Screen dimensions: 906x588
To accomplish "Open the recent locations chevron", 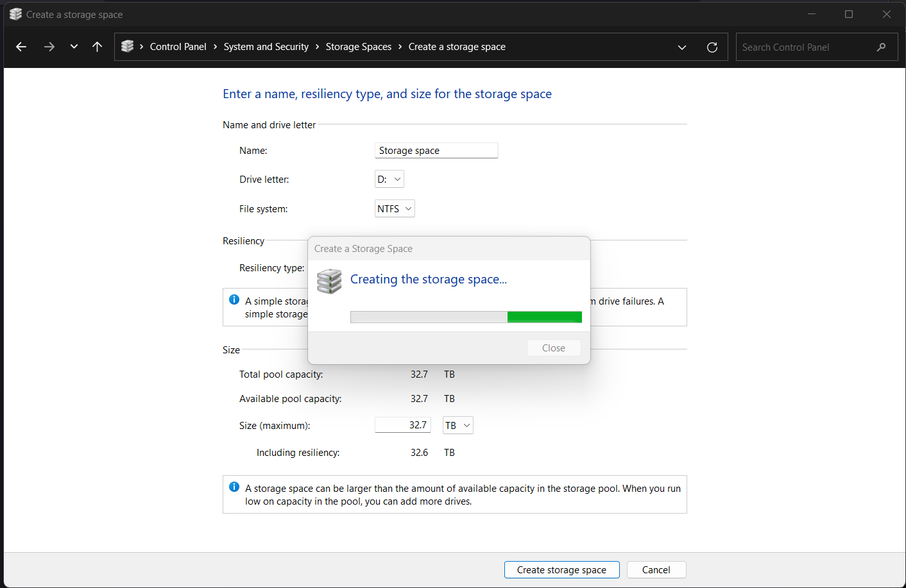I will (74, 47).
